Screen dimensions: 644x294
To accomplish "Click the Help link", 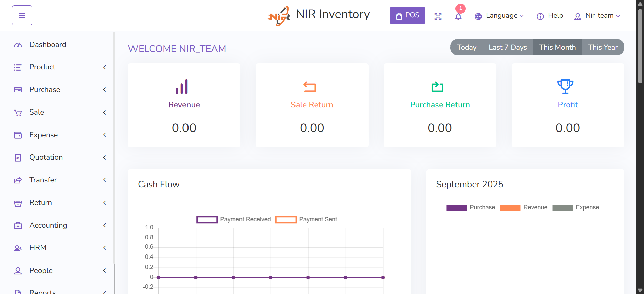I will (550, 16).
